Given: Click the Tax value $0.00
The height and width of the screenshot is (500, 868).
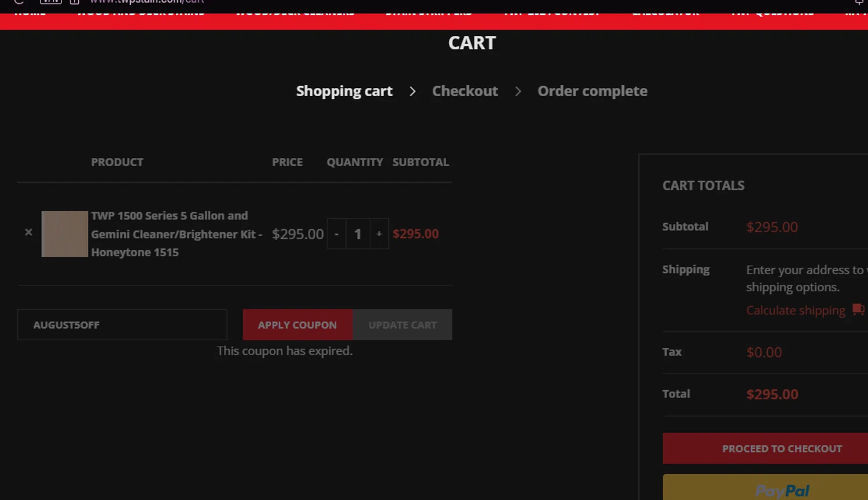Looking at the screenshot, I should tap(764, 352).
